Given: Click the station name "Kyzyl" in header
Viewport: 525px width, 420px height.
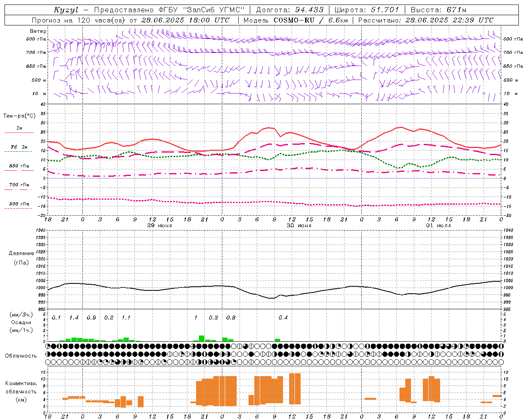Looking at the screenshot, I should tap(66, 10).
